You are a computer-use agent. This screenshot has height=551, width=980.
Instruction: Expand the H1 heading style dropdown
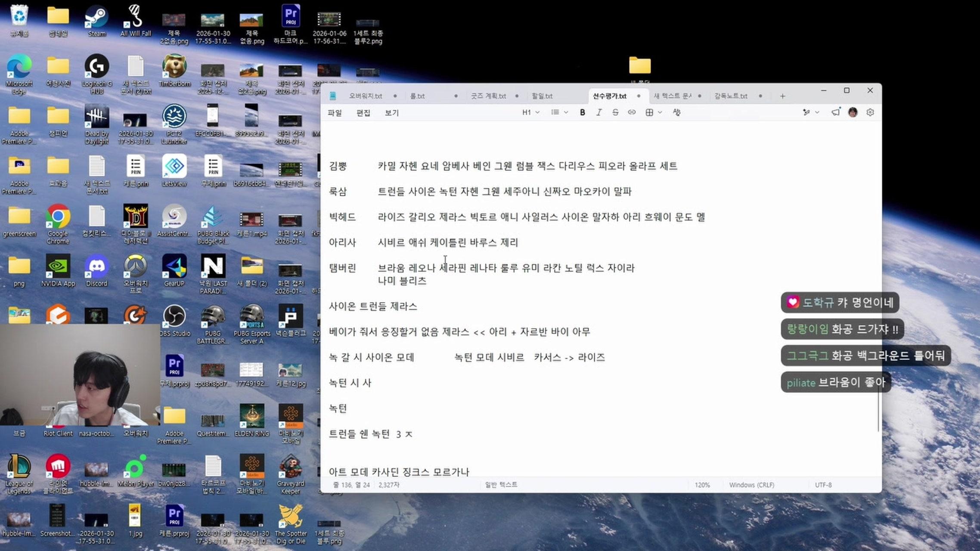530,112
